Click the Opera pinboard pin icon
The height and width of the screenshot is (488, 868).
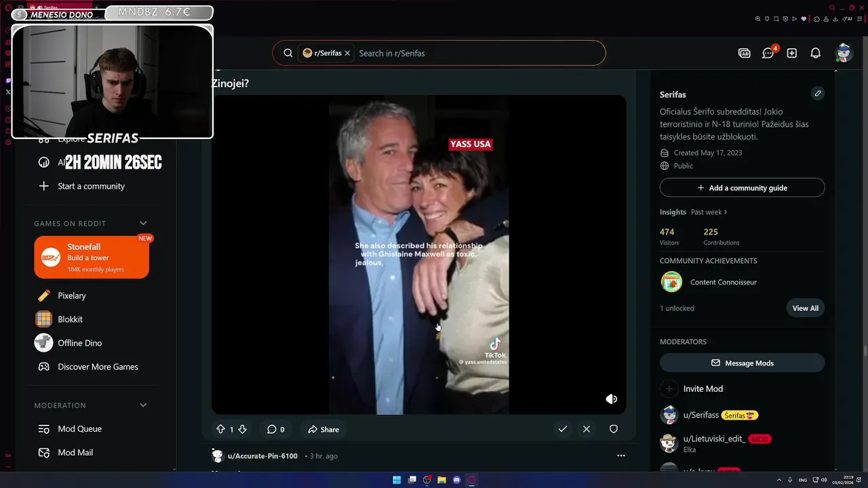767,19
